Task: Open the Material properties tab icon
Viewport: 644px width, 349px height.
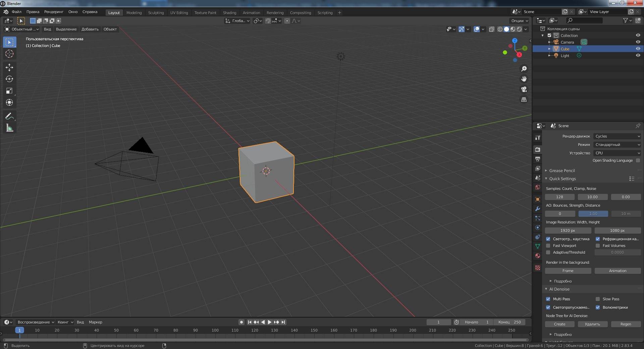Action: pyautogui.click(x=538, y=256)
